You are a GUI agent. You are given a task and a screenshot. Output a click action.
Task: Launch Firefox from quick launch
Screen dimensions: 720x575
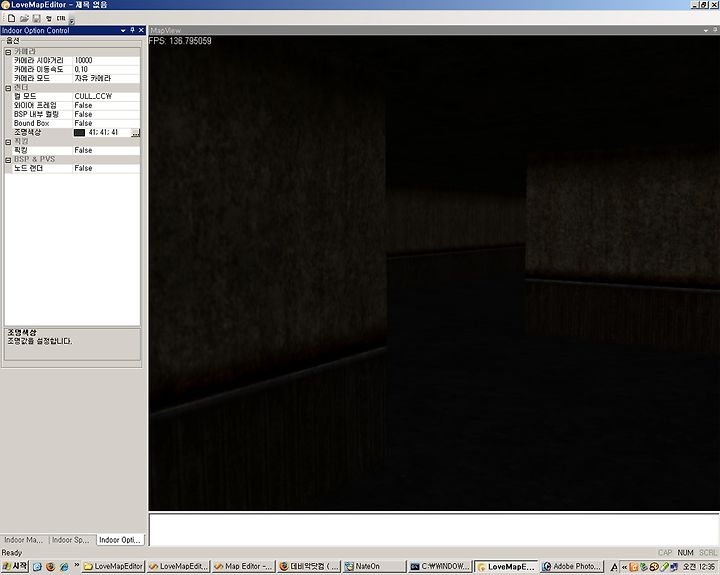[51, 567]
